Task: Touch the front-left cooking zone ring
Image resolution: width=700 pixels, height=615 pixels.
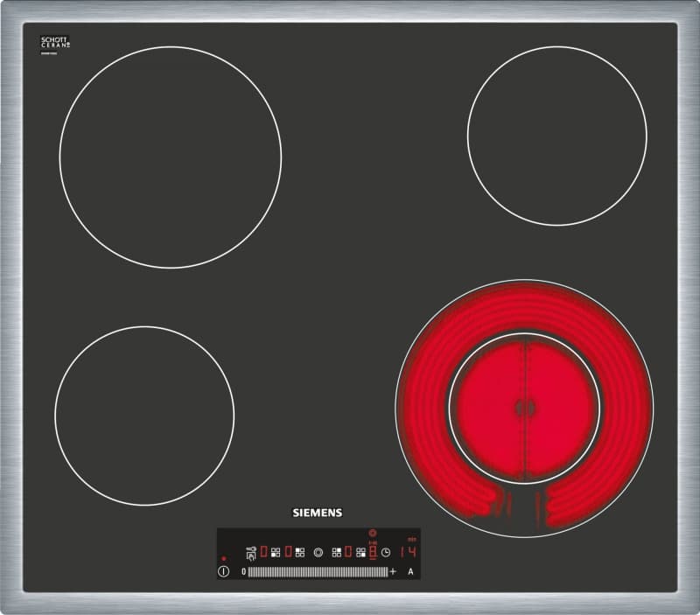Action: click(144, 416)
